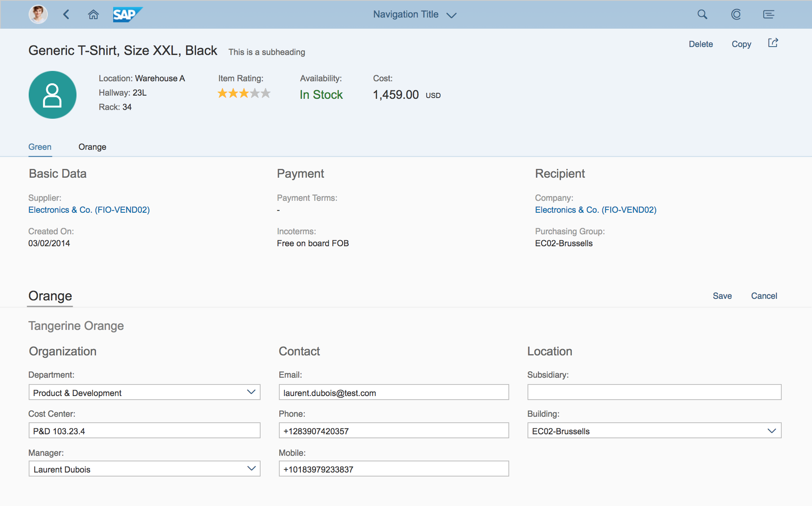Go back with the left arrow icon

point(67,14)
